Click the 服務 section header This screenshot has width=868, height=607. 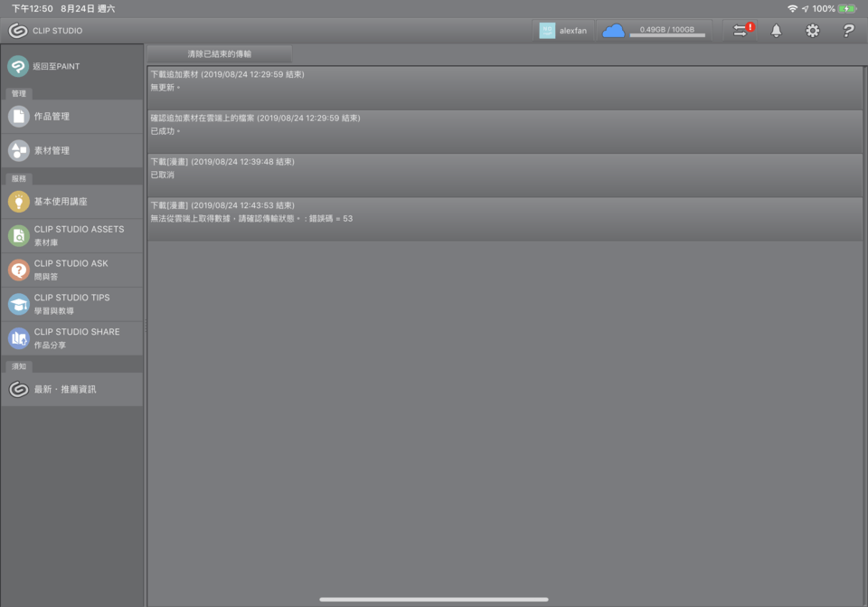pos(19,179)
